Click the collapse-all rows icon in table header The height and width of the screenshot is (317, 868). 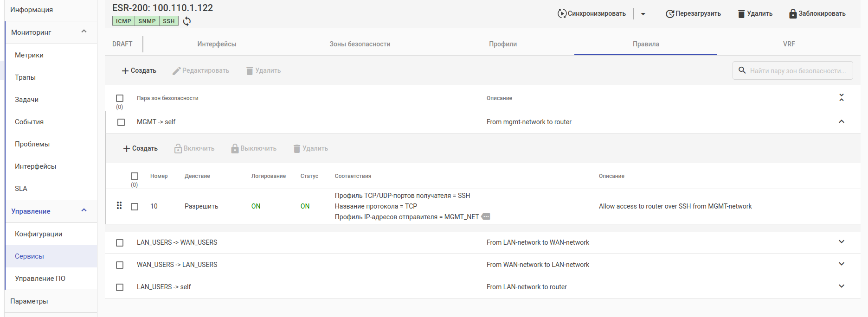[x=842, y=98]
